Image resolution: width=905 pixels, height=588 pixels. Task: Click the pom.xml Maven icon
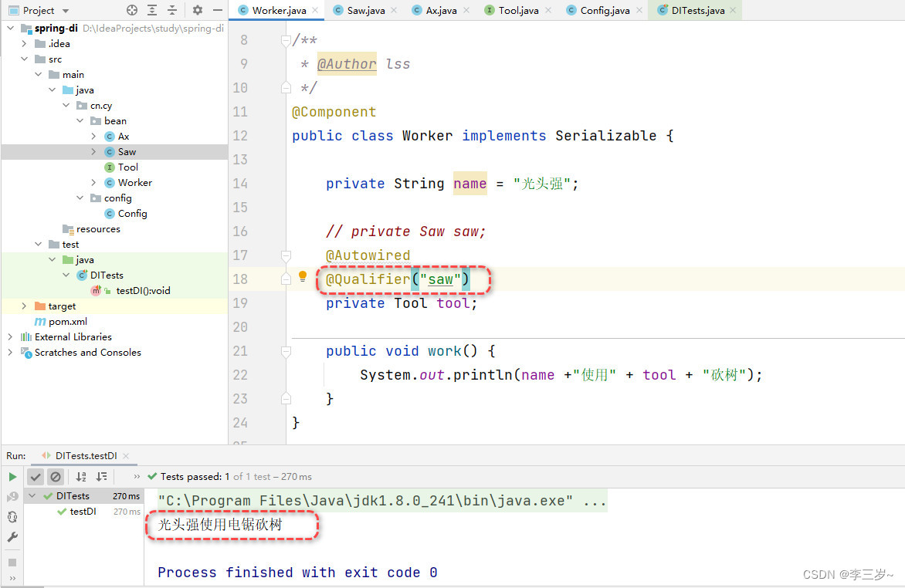(x=40, y=322)
